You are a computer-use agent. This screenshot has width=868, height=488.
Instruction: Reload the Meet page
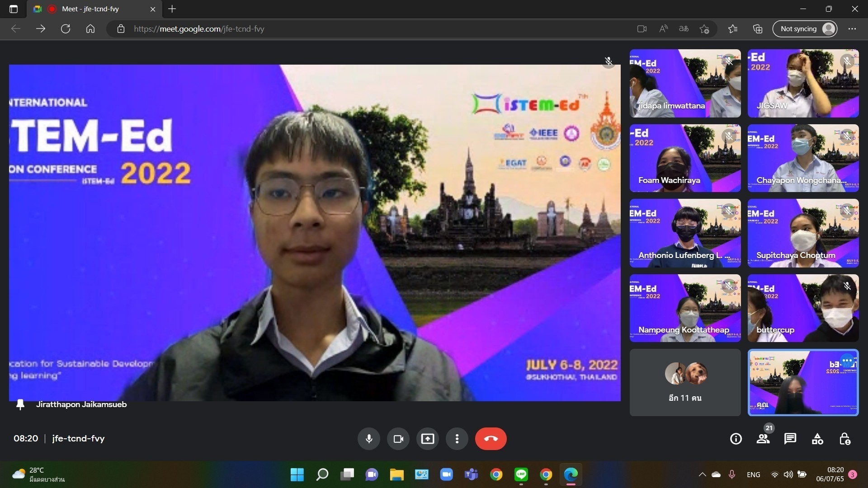[x=66, y=29]
